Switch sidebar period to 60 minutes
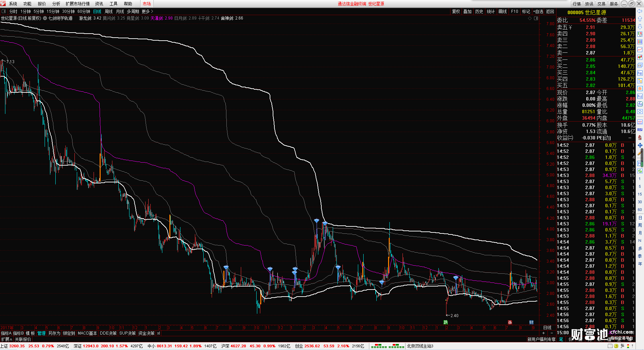The width and height of the screenshot is (644, 350). [x=640, y=210]
